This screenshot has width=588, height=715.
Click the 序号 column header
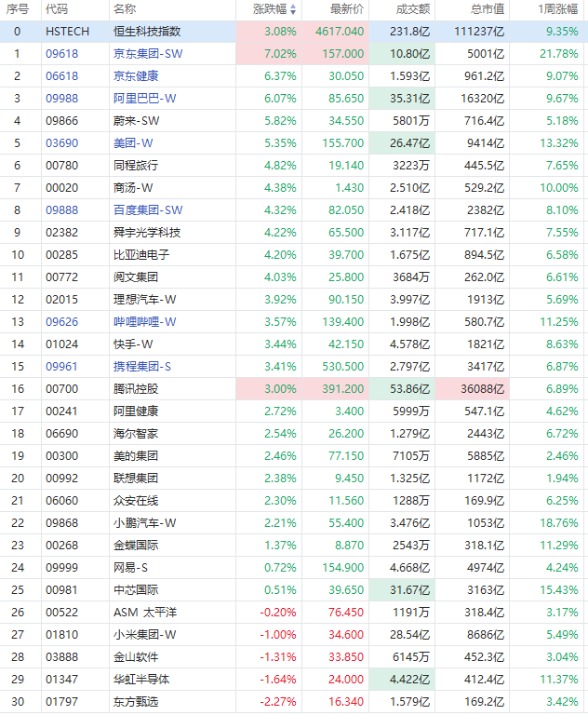[x=17, y=9]
